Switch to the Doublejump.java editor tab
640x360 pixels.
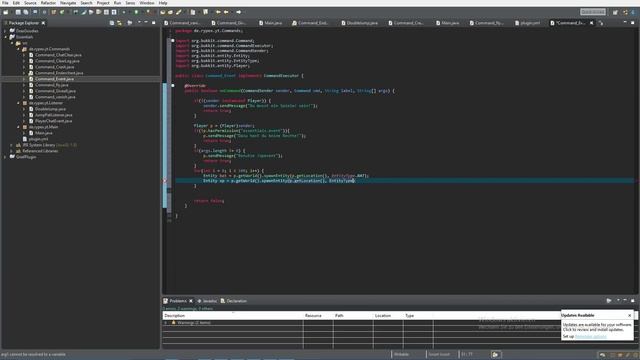pyautogui.click(x=360, y=23)
